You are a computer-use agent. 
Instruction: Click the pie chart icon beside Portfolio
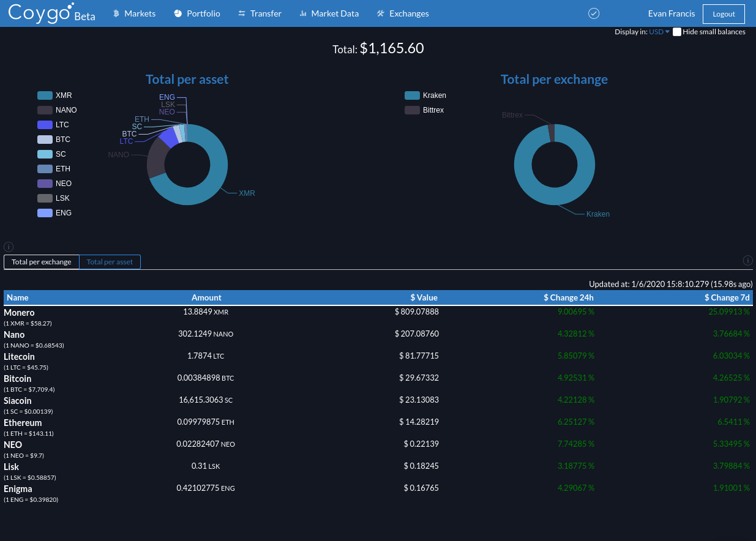178,13
